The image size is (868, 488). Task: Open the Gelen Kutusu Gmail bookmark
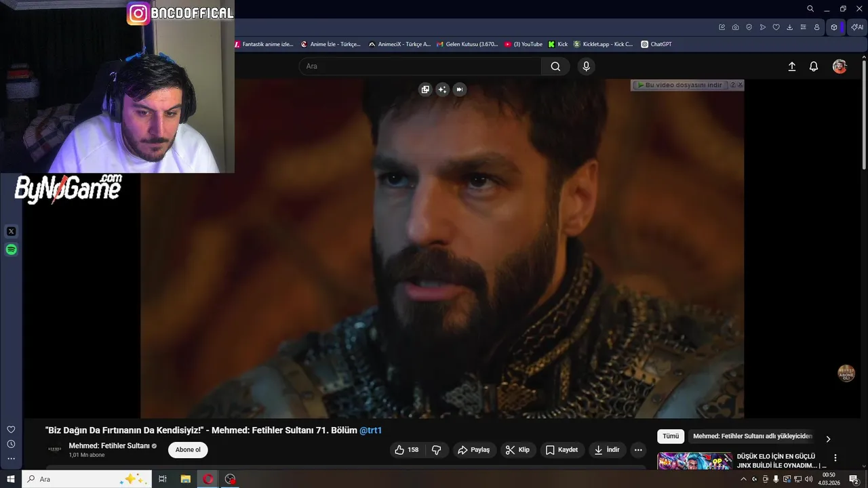[x=467, y=44]
